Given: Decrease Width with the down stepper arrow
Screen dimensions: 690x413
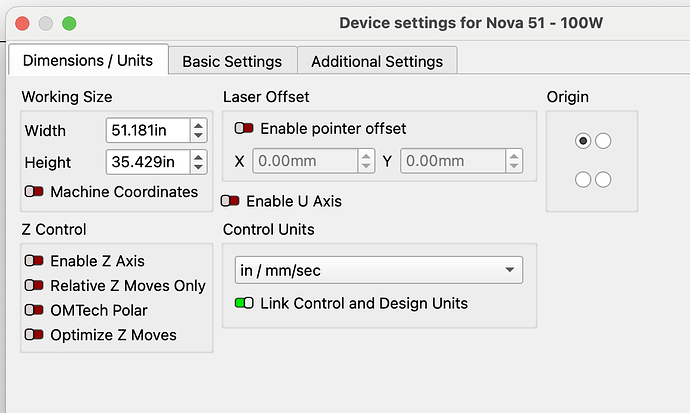Looking at the screenshot, I should [x=198, y=135].
